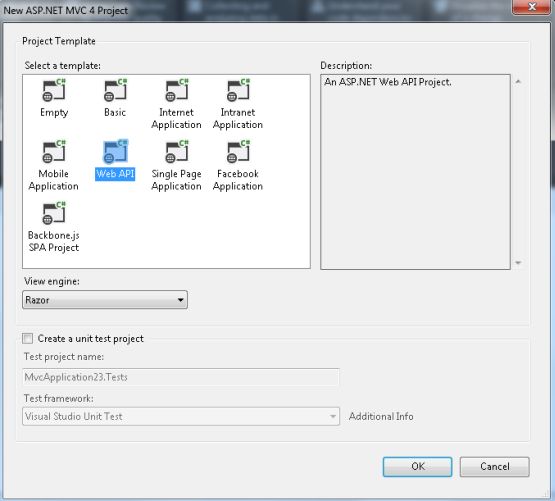Choose the Basic template icon

click(x=115, y=90)
